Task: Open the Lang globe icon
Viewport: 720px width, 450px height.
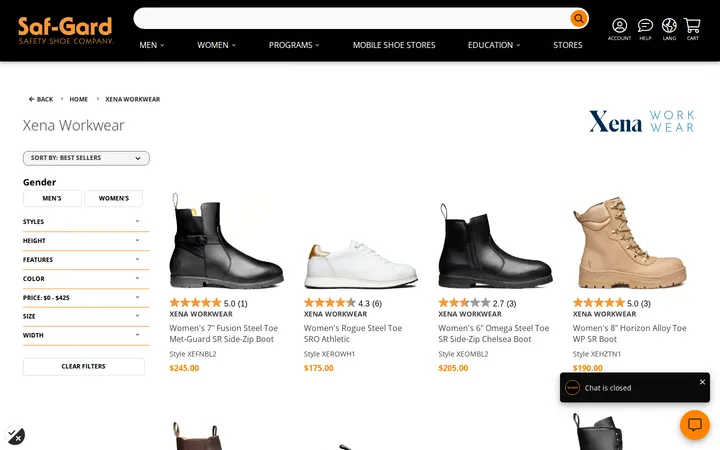Action: click(x=669, y=29)
